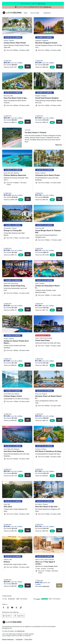Open the Pullman Maldives Maamutaa photo
The image size is (66, 644).
click(17, 158)
